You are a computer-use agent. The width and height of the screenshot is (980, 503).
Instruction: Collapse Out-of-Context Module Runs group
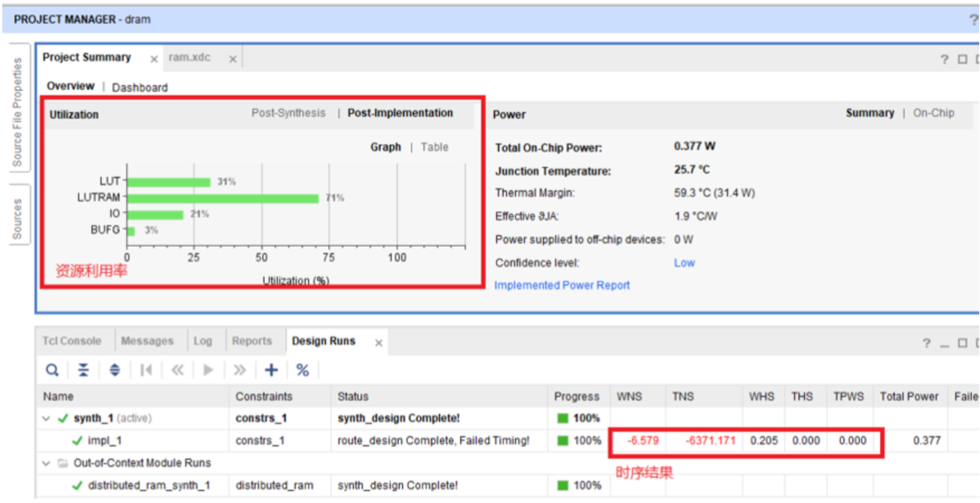tap(47, 463)
